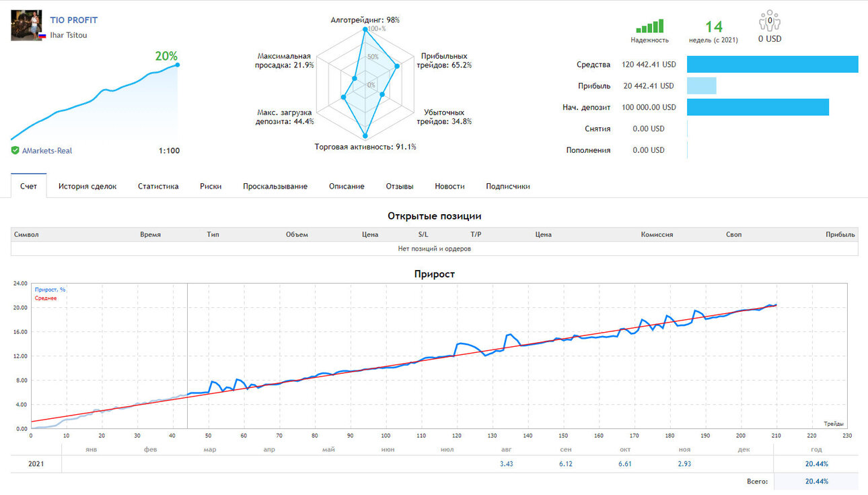Click the Прибыль column header in positions table
Viewport: 868px width, 495px height.
[x=841, y=234]
